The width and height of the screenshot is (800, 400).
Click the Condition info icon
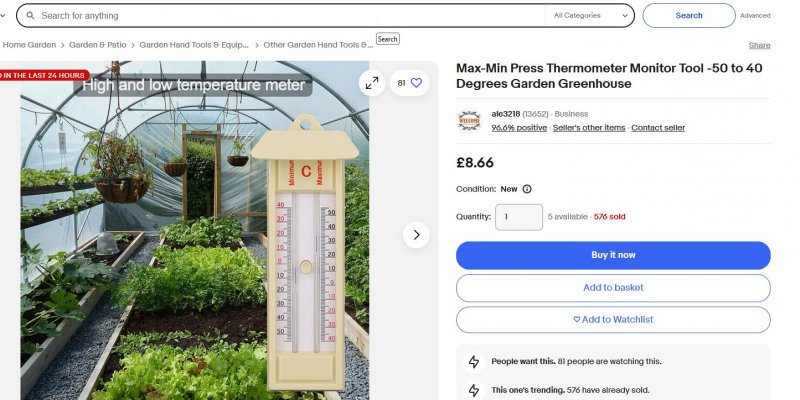tap(527, 189)
